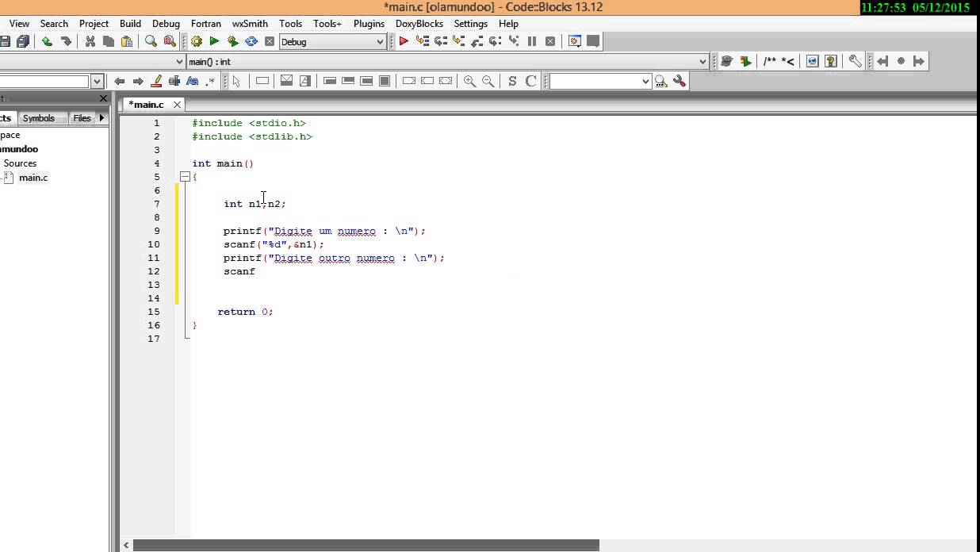
Task: Toggle the regex search icon
Action: [210, 81]
